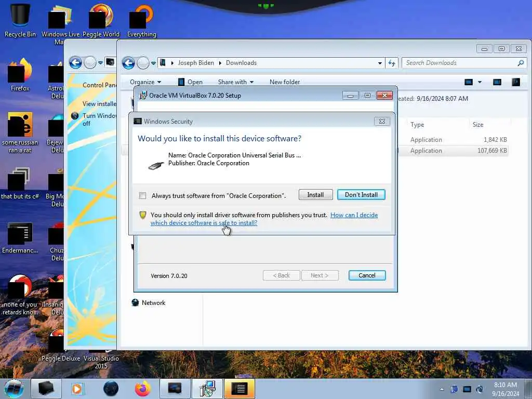This screenshot has width=532, height=399.
Task: Click 'Turn Windows features on or off' link
Action: 99,119
